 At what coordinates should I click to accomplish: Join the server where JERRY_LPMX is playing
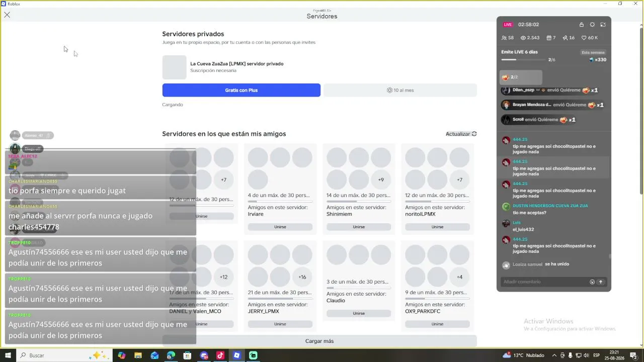pyautogui.click(x=280, y=324)
